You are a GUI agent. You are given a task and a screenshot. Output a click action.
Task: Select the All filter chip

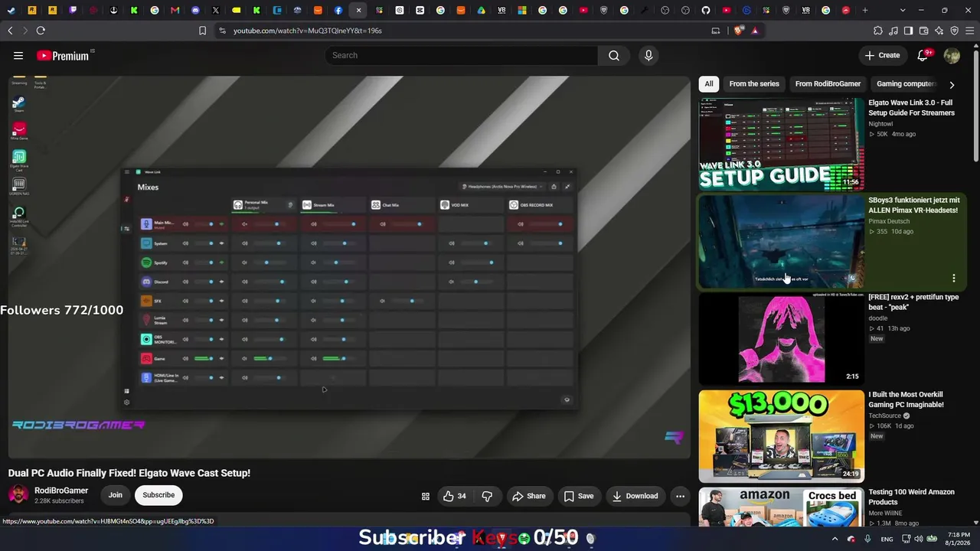click(x=709, y=84)
